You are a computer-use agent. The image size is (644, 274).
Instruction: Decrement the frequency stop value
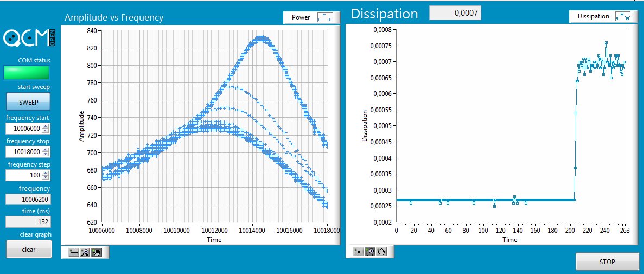click(x=46, y=155)
